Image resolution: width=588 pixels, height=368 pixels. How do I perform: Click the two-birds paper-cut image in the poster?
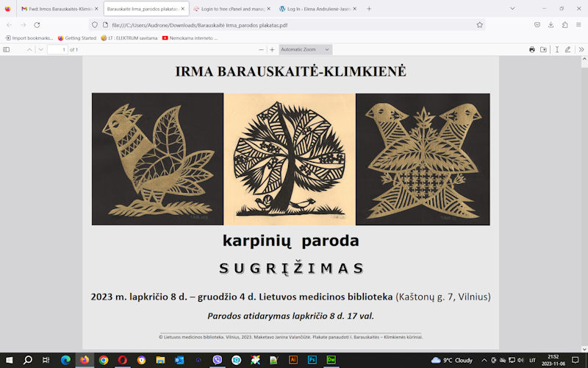coord(423,159)
